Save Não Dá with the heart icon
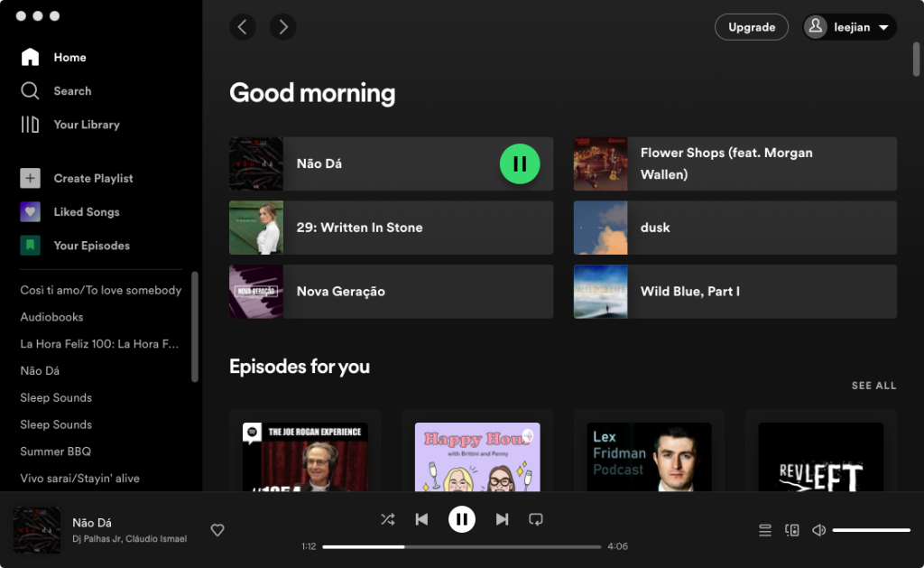Image resolution: width=924 pixels, height=568 pixels. [x=217, y=530]
